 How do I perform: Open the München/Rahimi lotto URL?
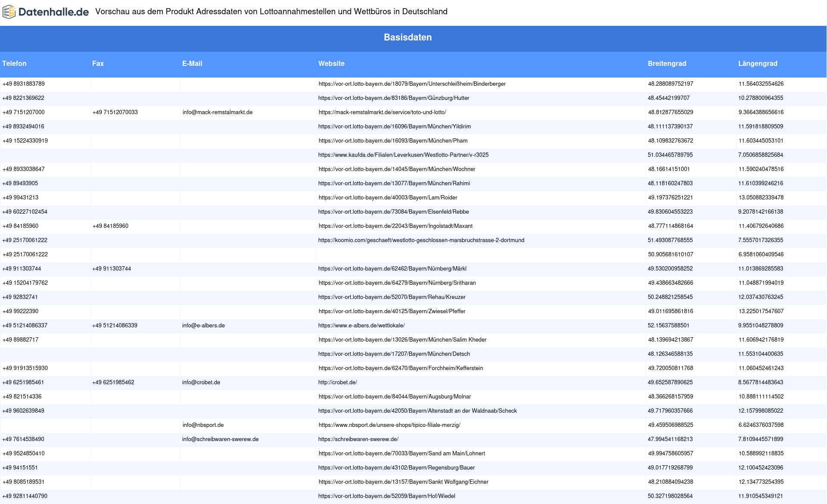tap(394, 184)
